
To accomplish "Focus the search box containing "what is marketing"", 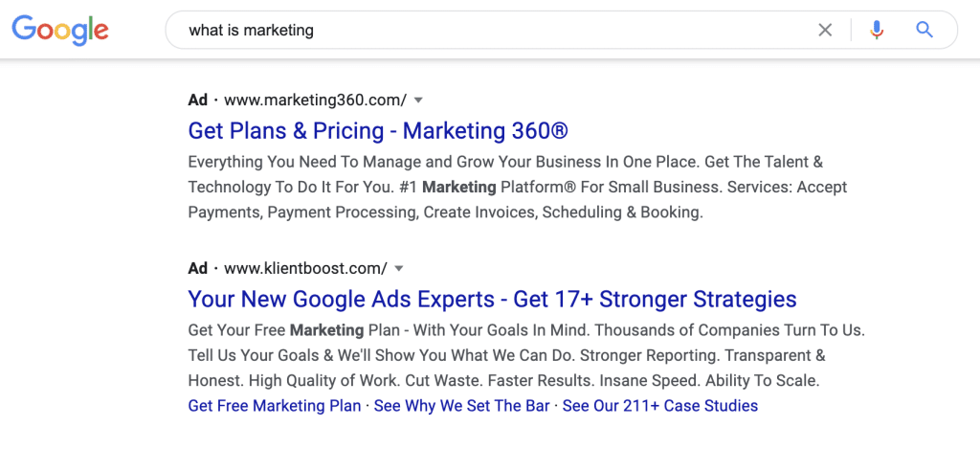I will click(479, 30).
